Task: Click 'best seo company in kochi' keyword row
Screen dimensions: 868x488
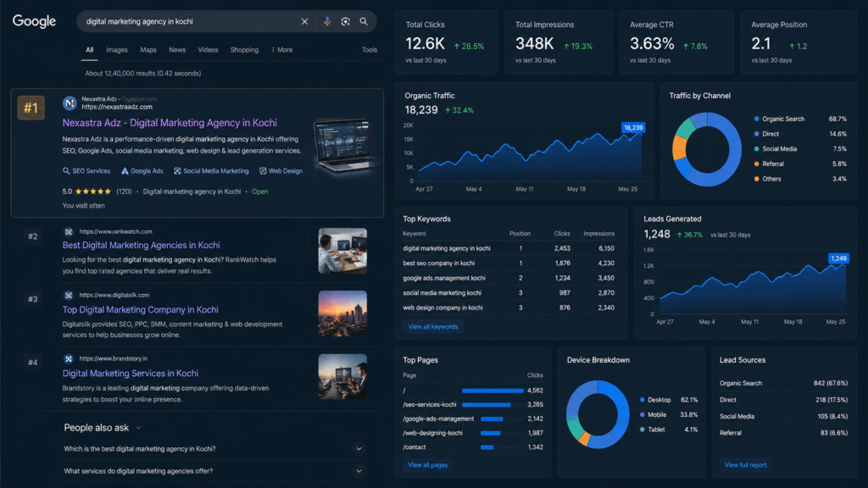Action: click(509, 263)
